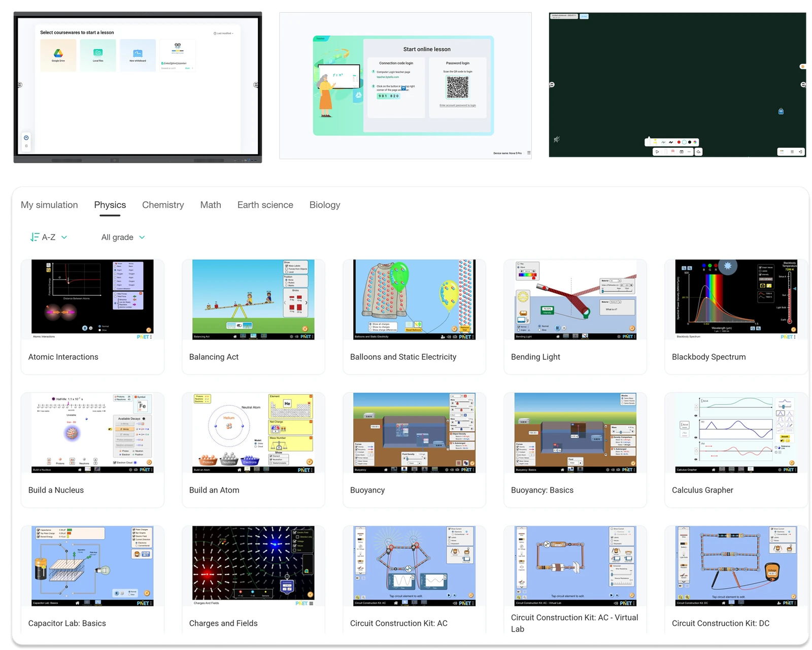Screen dimensions: 812x650
Task: Pick the red pen color
Action: [x=679, y=142]
